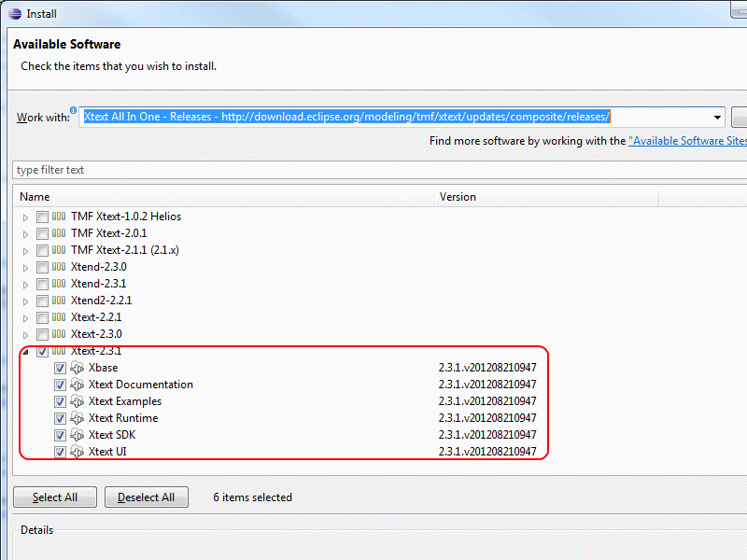The height and width of the screenshot is (560, 747).
Task: Click the info icon beside Work with
Action: click(x=73, y=110)
